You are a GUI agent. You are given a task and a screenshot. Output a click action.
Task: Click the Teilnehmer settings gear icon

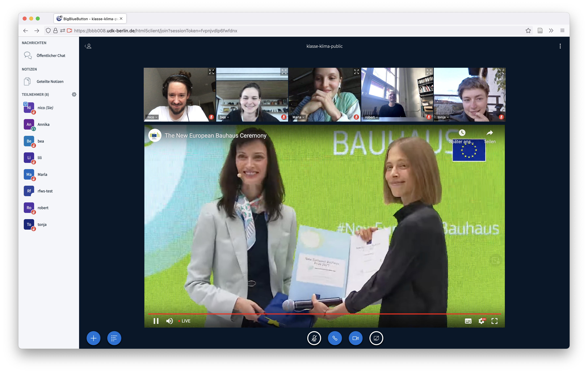[74, 94]
